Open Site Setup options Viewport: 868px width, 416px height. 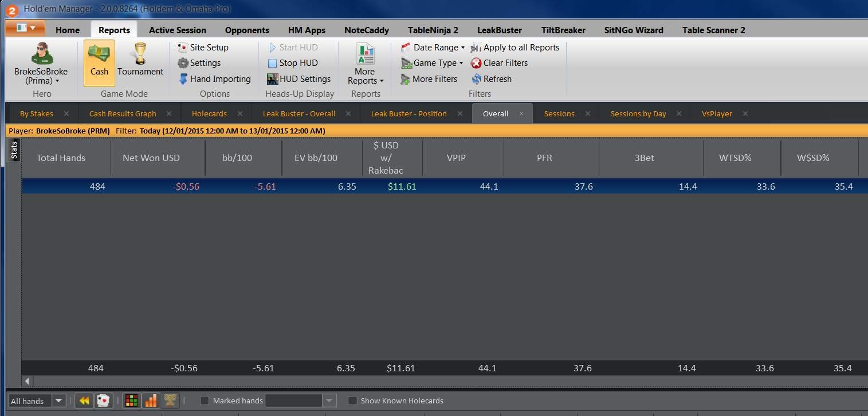point(203,48)
